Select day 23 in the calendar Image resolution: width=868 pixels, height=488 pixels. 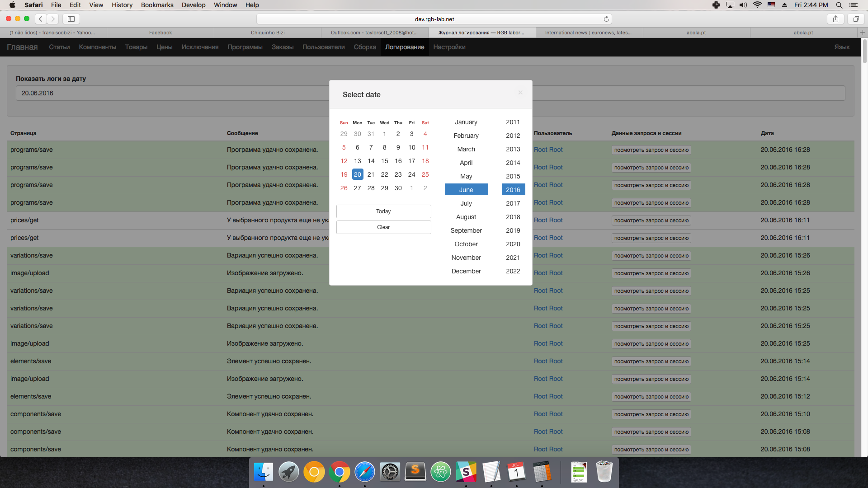398,174
